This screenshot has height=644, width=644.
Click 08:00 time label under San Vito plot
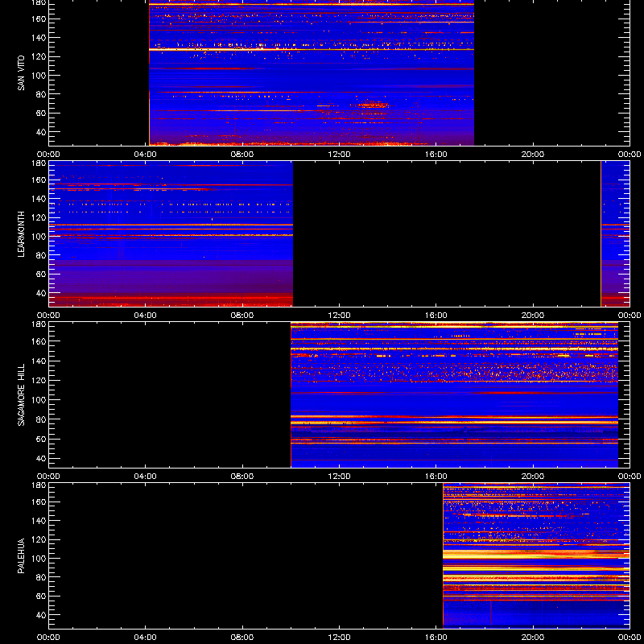click(242, 155)
